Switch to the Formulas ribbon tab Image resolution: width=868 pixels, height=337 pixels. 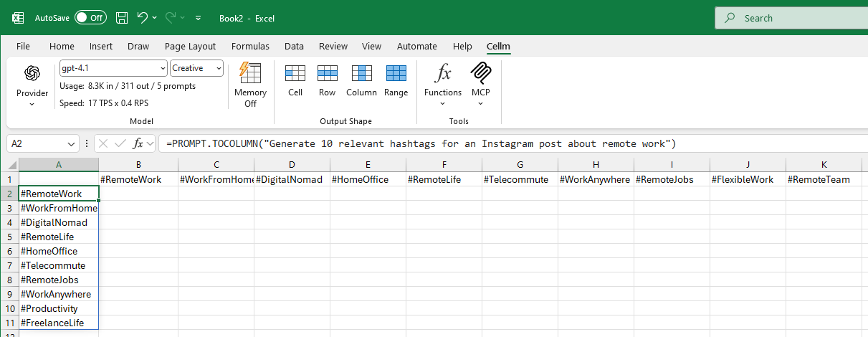coord(250,46)
